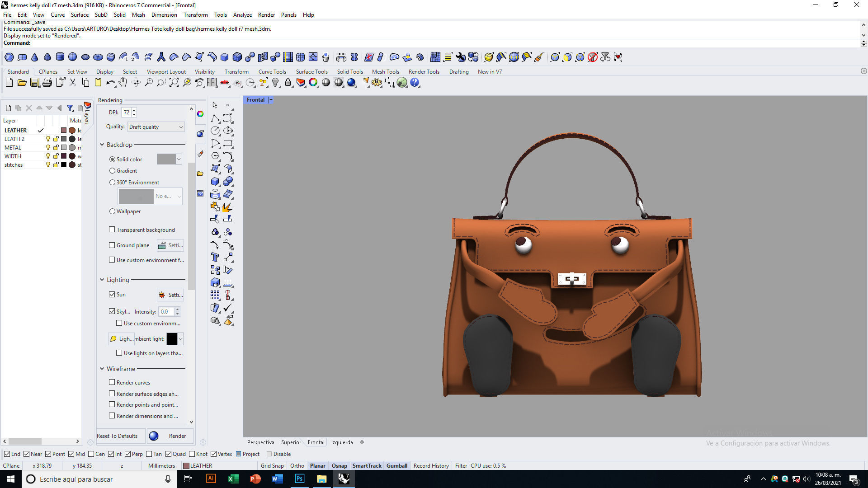The image size is (868, 488).
Task: Click the padlock Lock objects icon
Action: pos(288,83)
